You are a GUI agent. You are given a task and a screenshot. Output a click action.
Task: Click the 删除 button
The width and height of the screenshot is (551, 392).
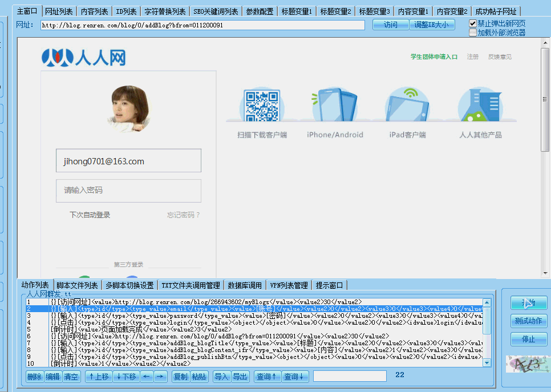[x=34, y=377]
